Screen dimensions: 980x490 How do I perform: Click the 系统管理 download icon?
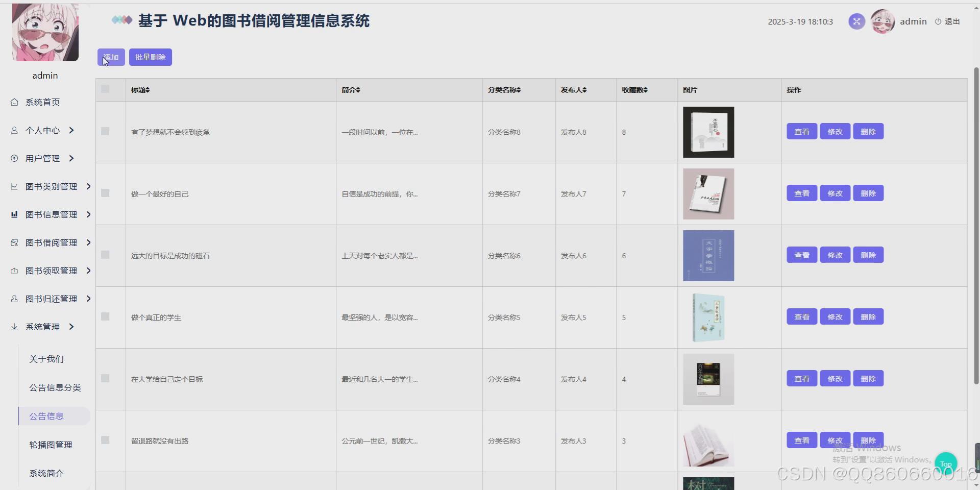click(x=14, y=327)
